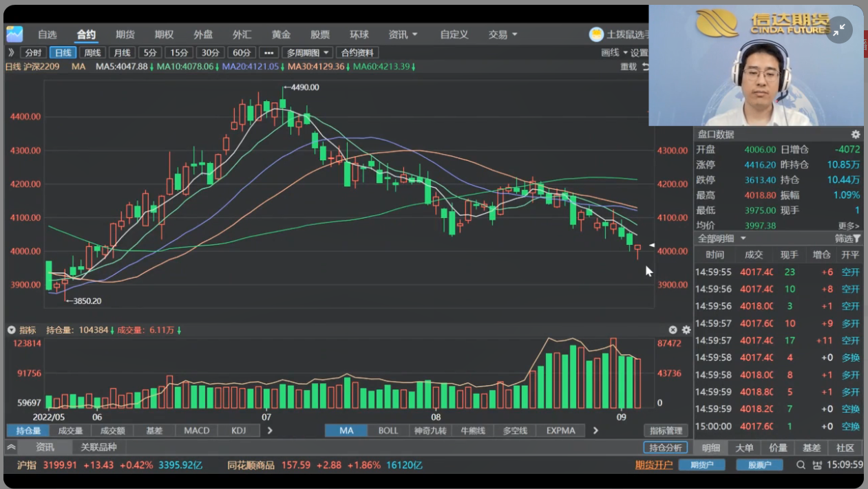868x489 pixels.
Task: Open the 多周期图 dropdown
Action: coord(307,53)
